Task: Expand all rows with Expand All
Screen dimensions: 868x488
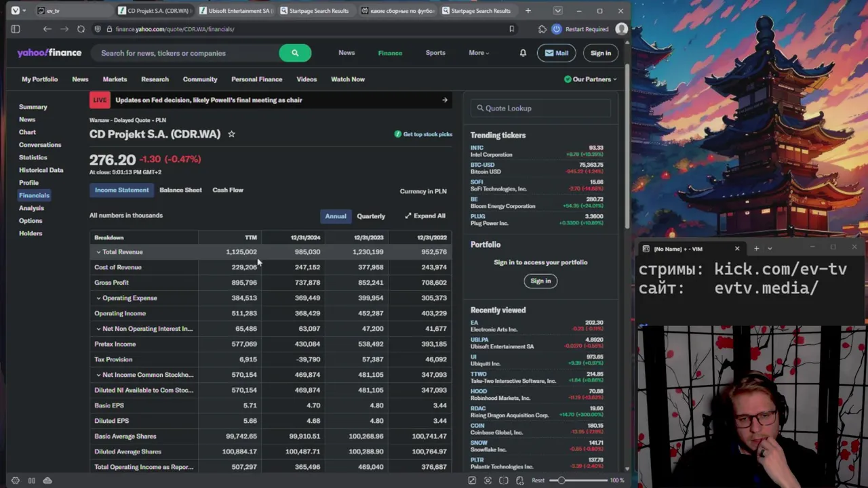Action: coord(425,216)
